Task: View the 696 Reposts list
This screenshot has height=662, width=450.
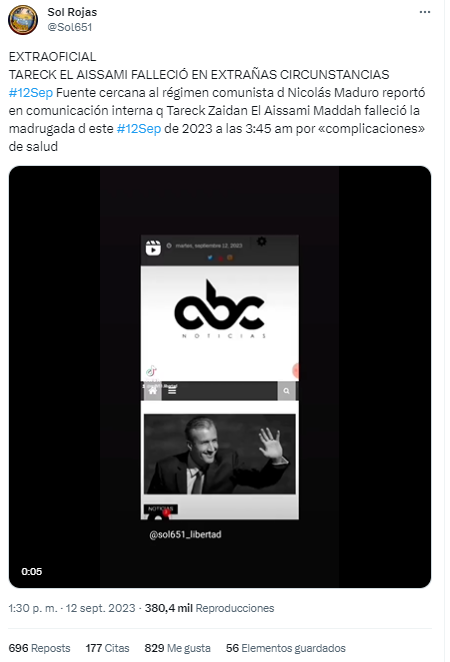Action: click(39, 648)
